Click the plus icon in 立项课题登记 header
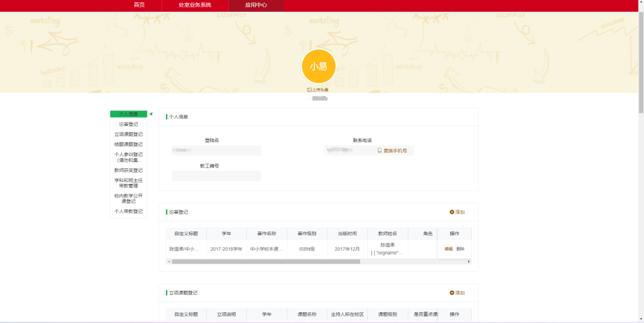Screen dimensions: 644x323 click(451, 293)
